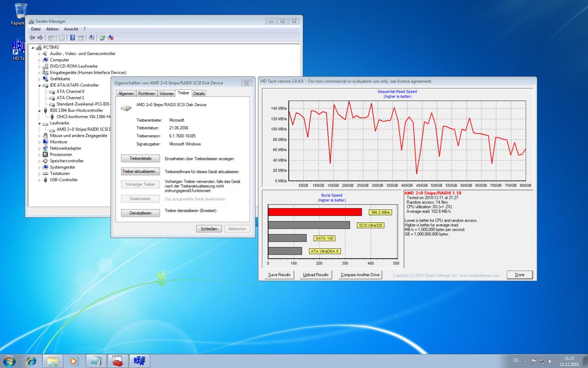Click the blue Help question mark icon

pyautogui.click(x=73, y=38)
